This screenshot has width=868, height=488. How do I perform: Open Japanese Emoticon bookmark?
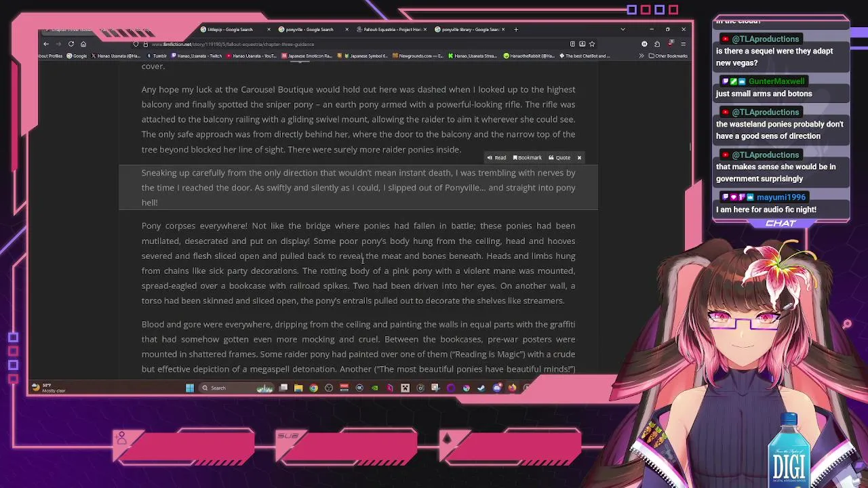(x=307, y=56)
